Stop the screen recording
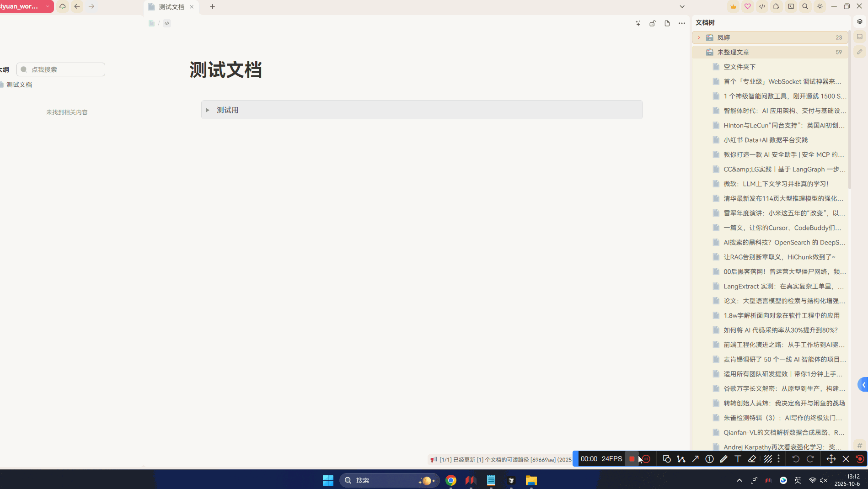868x489 pixels. pos(632,459)
